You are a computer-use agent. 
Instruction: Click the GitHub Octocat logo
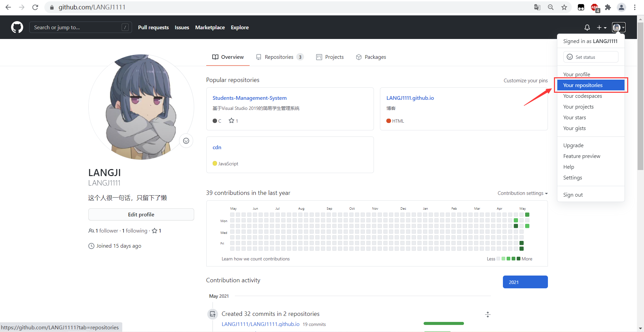(x=17, y=27)
